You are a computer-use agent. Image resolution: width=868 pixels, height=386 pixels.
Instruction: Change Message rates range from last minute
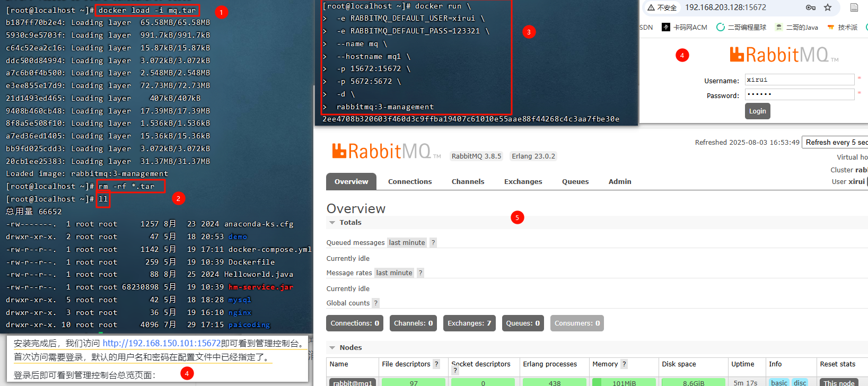394,273
